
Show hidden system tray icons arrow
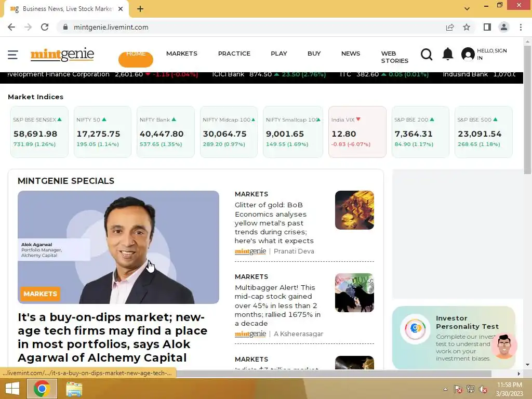pyautogui.click(x=445, y=389)
